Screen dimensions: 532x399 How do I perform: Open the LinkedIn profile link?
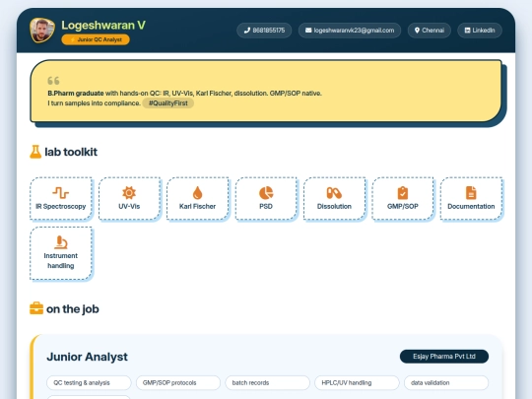click(x=480, y=31)
